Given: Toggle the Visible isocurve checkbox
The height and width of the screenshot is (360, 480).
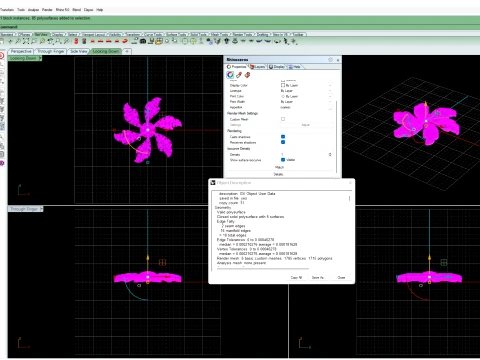Looking at the screenshot, I should [x=283, y=160].
